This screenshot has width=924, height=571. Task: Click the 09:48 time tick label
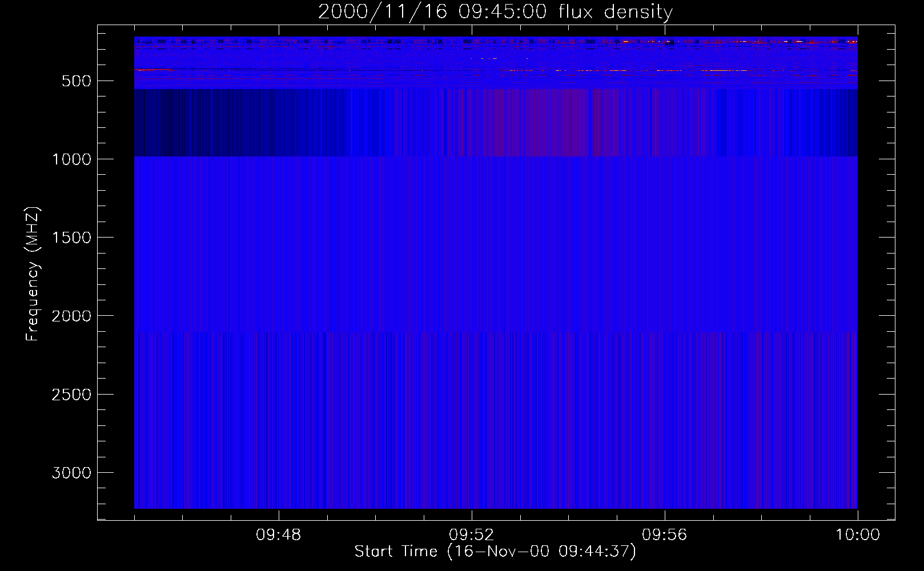tap(279, 535)
